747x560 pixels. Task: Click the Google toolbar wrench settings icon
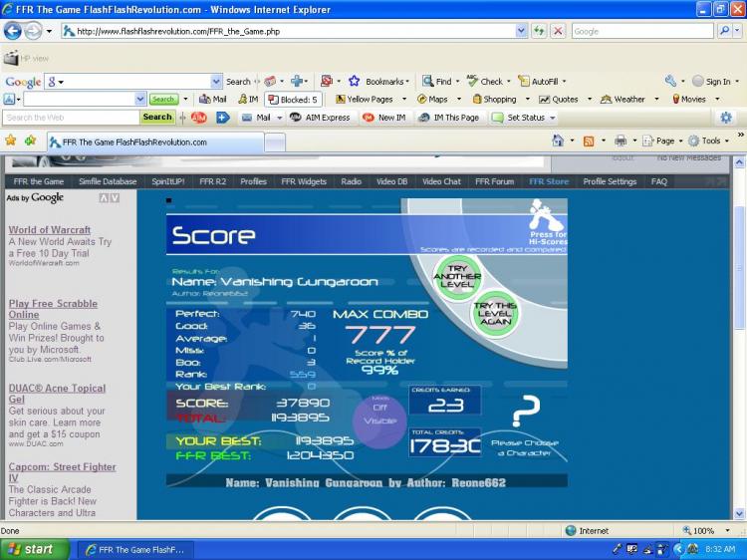coord(670,82)
